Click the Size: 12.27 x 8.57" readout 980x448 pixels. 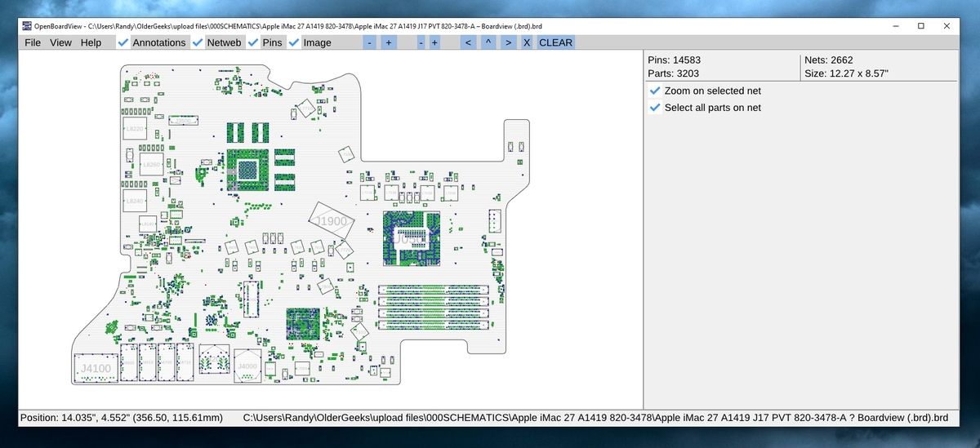click(847, 73)
